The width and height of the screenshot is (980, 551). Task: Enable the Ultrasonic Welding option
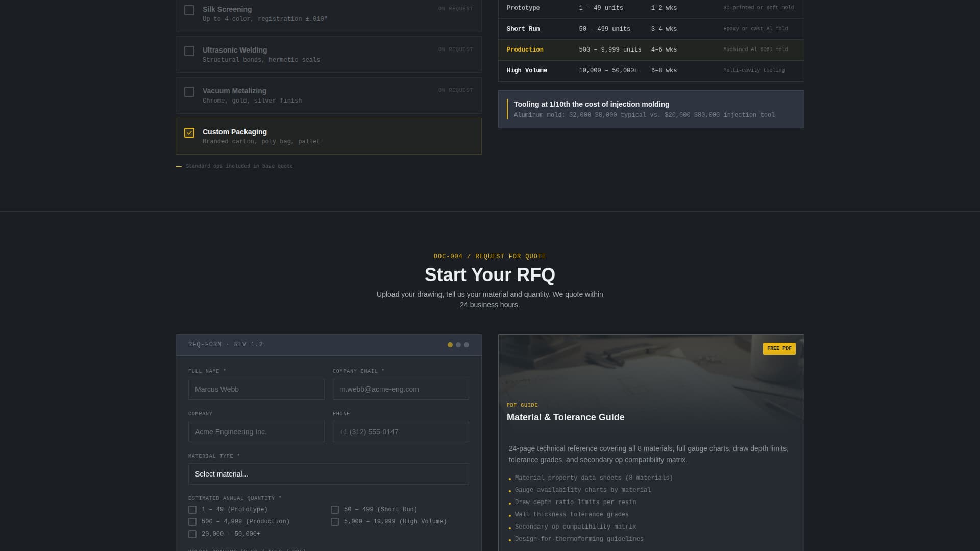[x=189, y=51]
